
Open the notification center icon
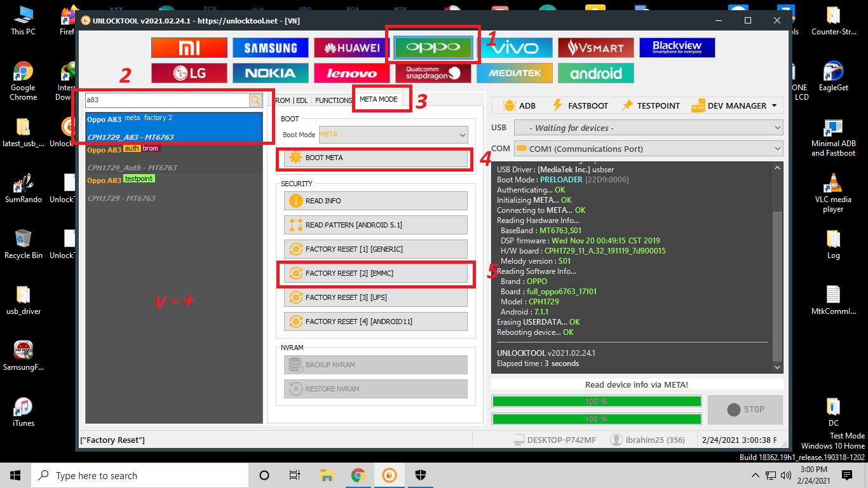click(x=846, y=475)
